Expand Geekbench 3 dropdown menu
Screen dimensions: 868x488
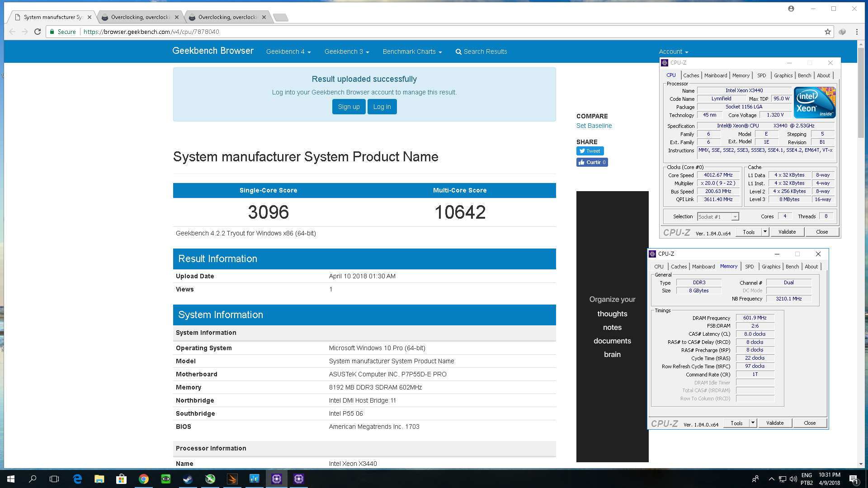point(347,52)
